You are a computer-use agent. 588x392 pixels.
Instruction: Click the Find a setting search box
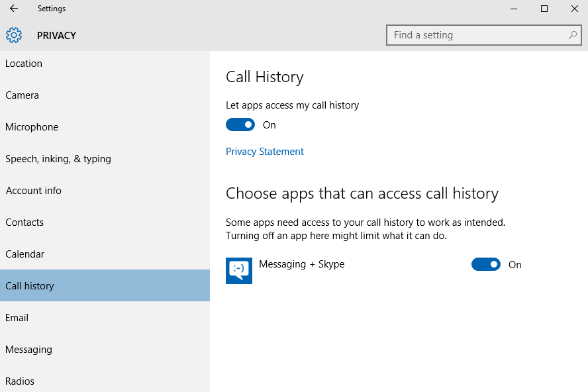coord(484,35)
